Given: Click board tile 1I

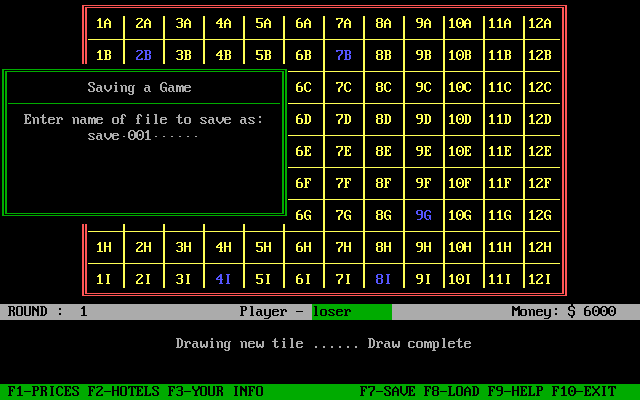Looking at the screenshot, I should [104, 280].
